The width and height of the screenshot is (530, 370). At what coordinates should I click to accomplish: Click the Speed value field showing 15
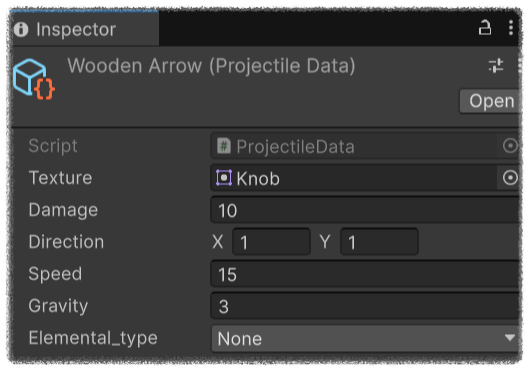click(x=365, y=274)
